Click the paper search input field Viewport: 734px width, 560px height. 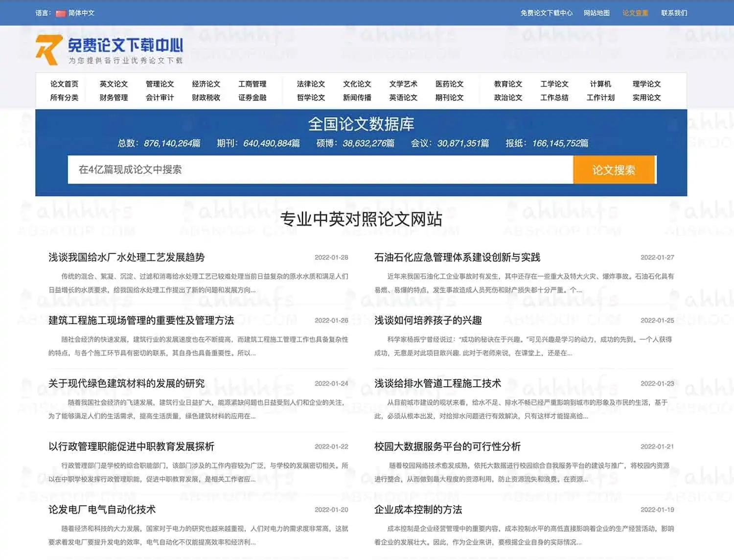coord(318,169)
